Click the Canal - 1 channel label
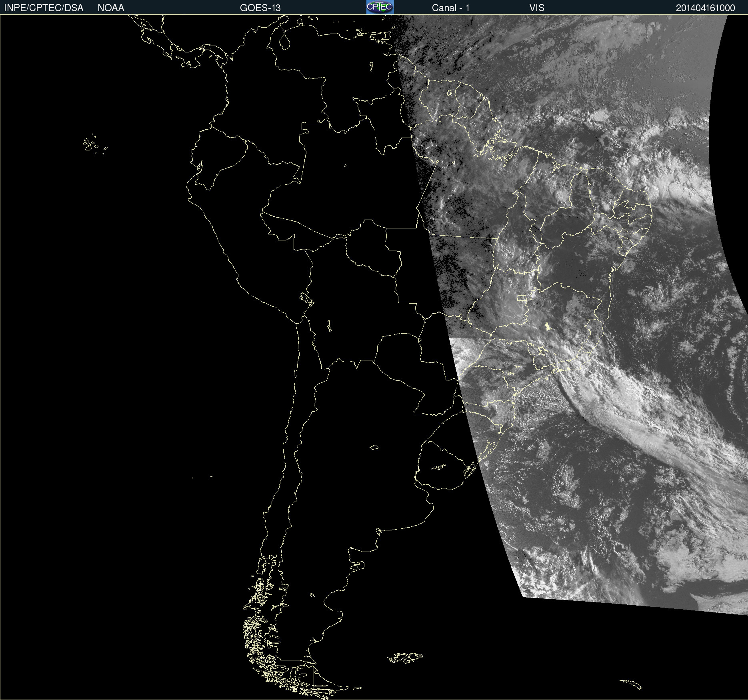This screenshot has width=748, height=700. click(x=451, y=8)
